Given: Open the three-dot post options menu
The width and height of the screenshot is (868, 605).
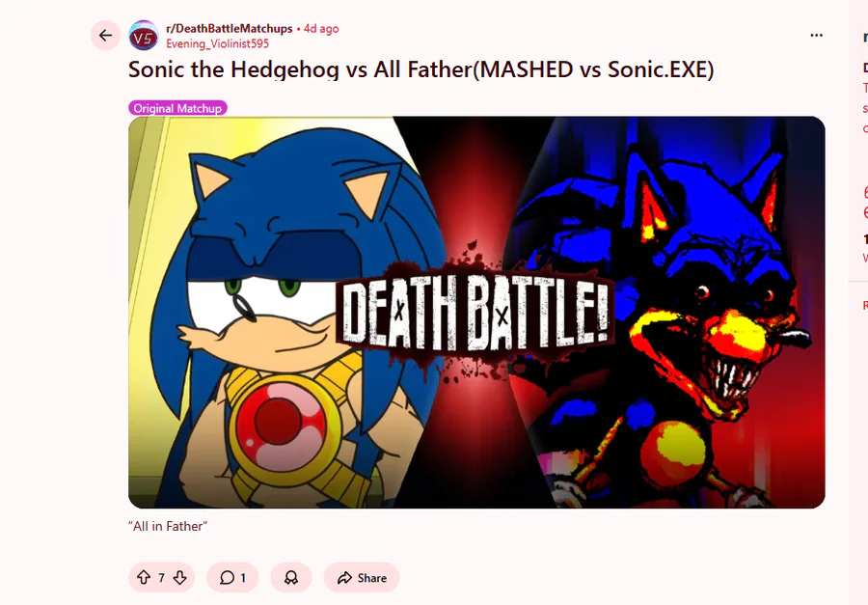Looking at the screenshot, I should [x=816, y=36].
